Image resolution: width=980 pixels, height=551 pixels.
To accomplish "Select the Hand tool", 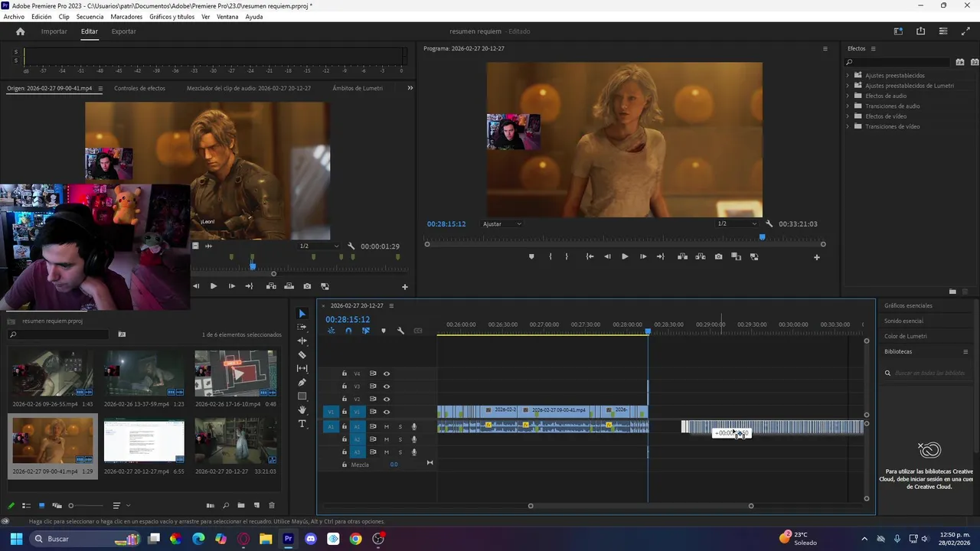I will pyautogui.click(x=302, y=410).
